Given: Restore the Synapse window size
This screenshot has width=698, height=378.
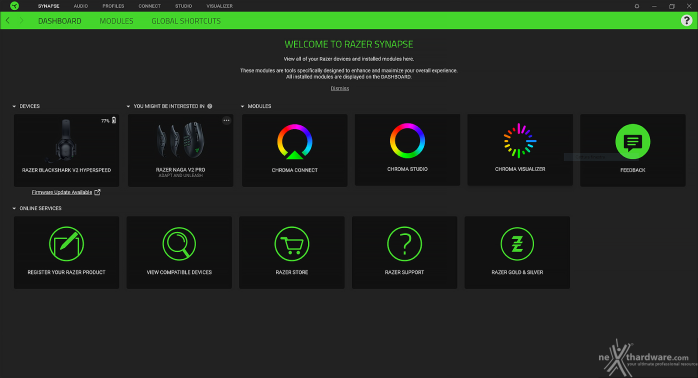Looking at the screenshot, I should click(671, 6).
